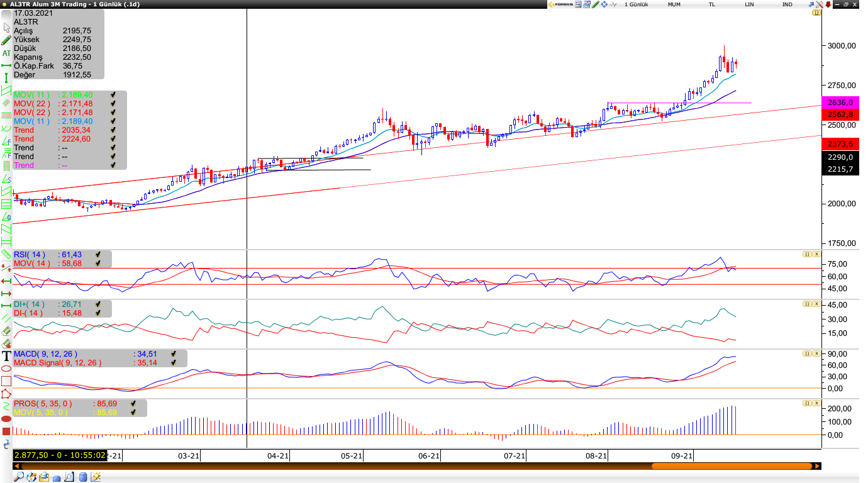
Task: Open the 1 Günlük period dropdown
Action: (x=637, y=4)
